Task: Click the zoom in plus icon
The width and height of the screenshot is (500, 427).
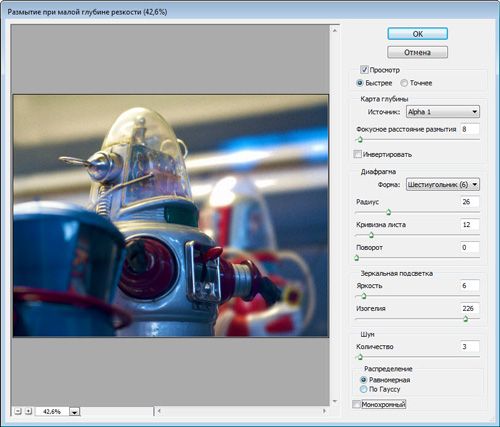Action: coord(29,411)
